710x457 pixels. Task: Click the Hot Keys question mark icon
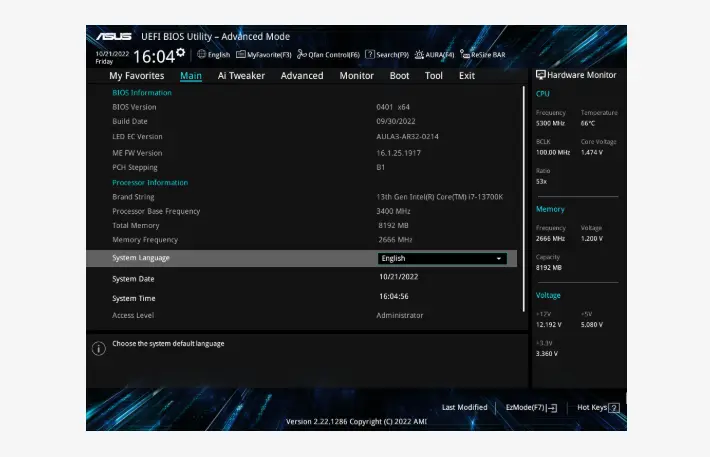(614, 408)
